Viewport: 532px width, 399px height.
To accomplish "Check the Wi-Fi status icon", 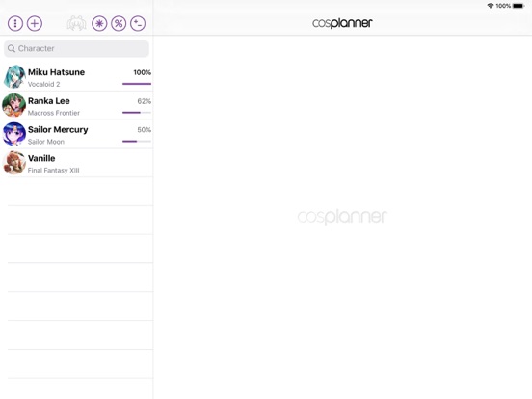I will [491, 6].
